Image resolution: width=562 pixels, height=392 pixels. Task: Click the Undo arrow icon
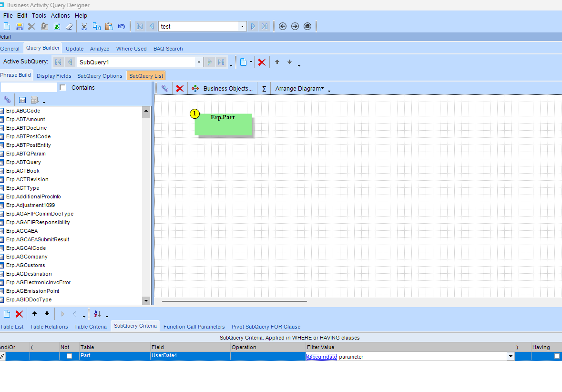click(121, 26)
